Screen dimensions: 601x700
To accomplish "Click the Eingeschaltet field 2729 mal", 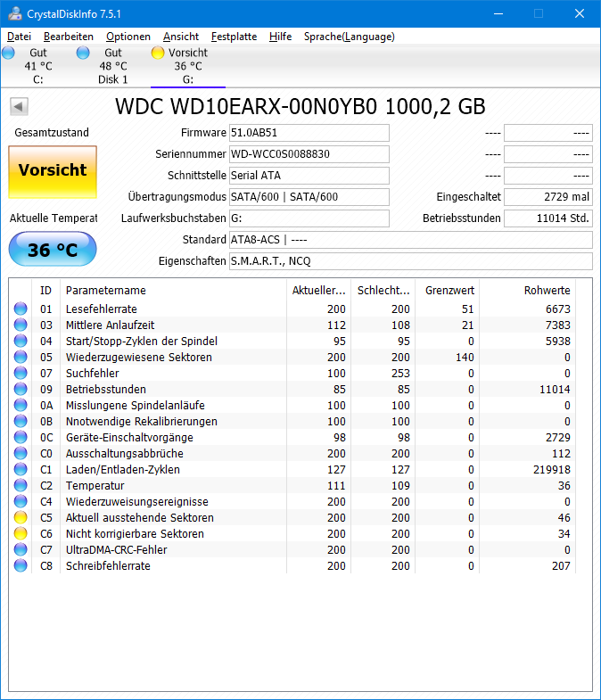I will coord(548,197).
